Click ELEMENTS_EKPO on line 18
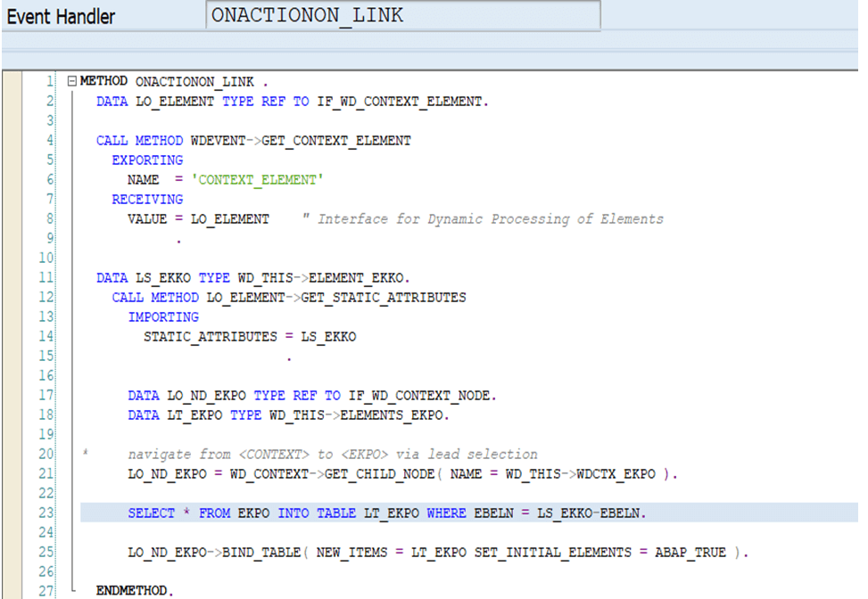Image resolution: width=868 pixels, height=599 pixels. [392, 414]
